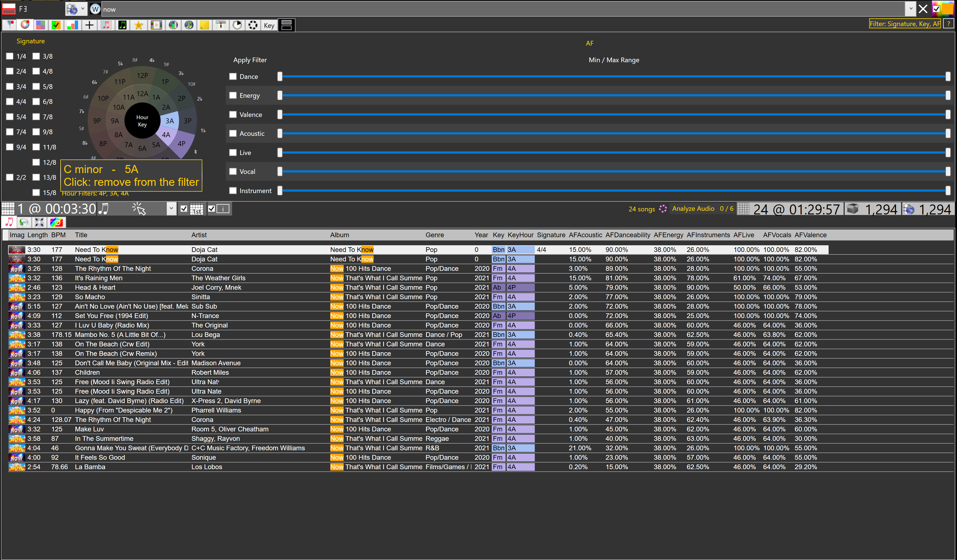
Task: Expand the search history dropdown arrow
Action: (x=911, y=9)
